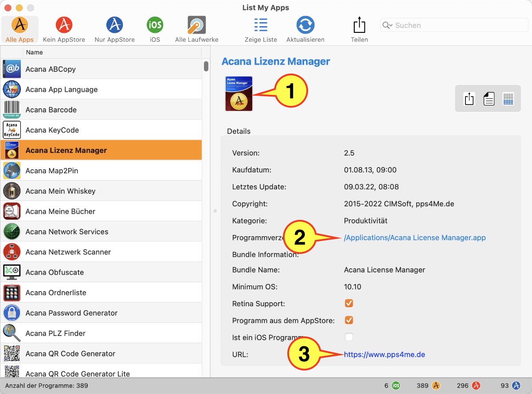Click the Acana Password Generator icon

12,313
